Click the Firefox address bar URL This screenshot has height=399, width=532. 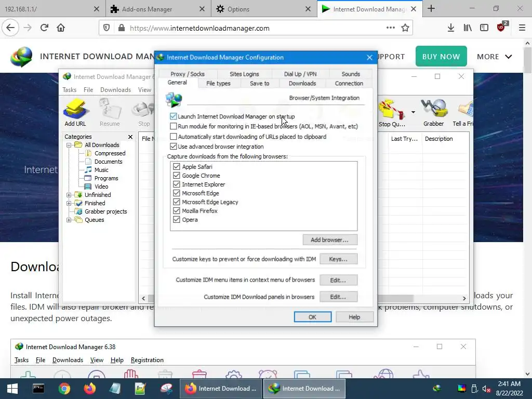point(199,28)
